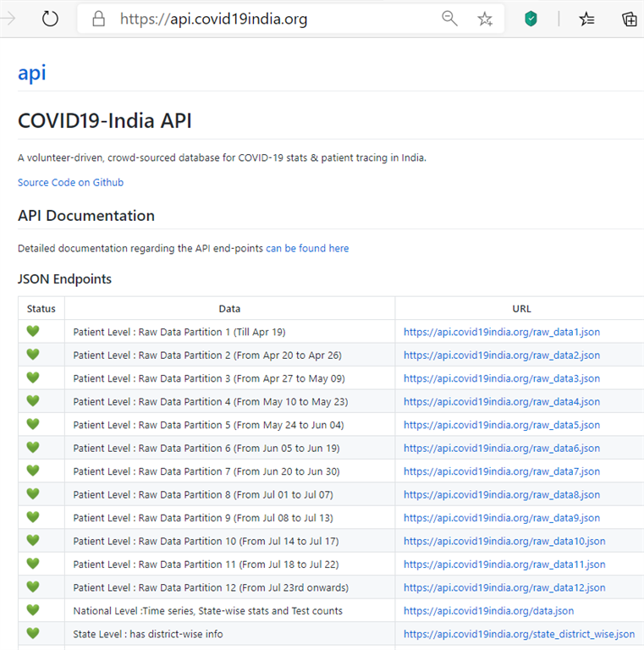This screenshot has width=644, height=650.
Task: Open the raw_data4.json URL
Action: coord(502,402)
